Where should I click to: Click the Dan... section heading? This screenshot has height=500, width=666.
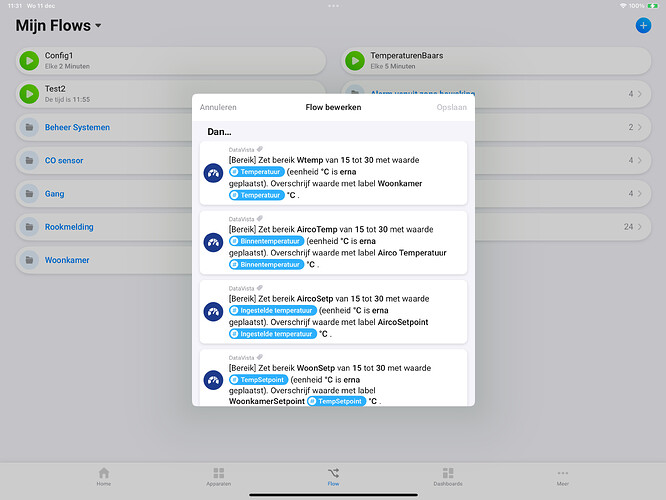pos(219,132)
